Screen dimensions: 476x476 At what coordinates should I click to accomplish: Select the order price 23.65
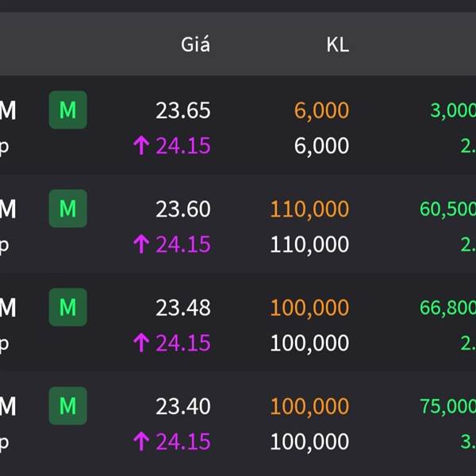coord(183,110)
